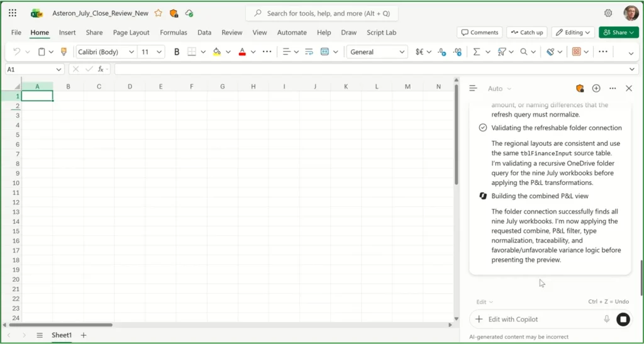Click the microphone in Copilot input

click(x=607, y=319)
